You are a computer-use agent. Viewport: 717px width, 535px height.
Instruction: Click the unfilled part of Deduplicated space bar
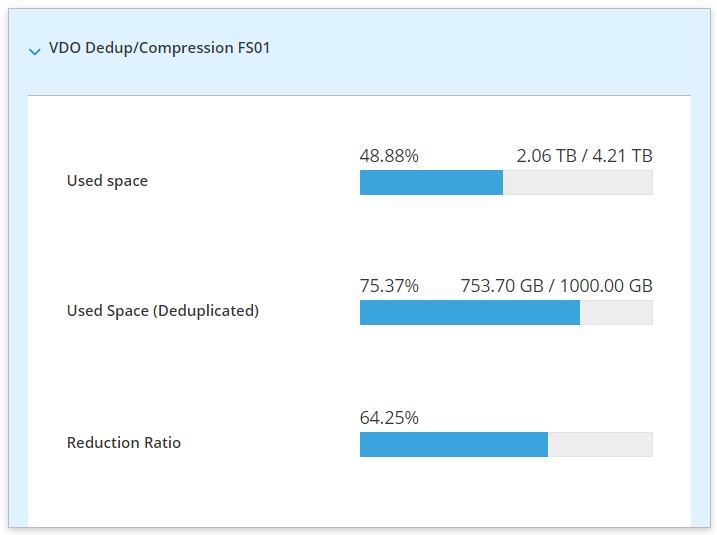coord(616,313)
